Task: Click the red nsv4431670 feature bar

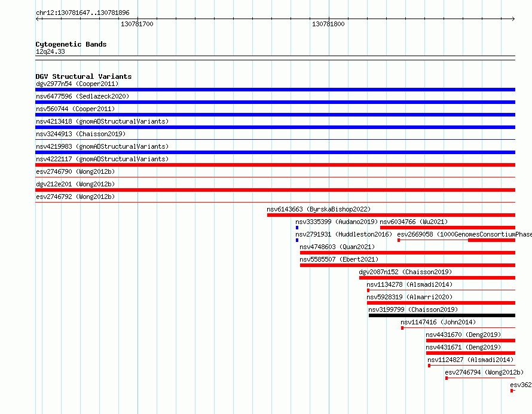Action: pyautogui.click(x=470, y=341)
